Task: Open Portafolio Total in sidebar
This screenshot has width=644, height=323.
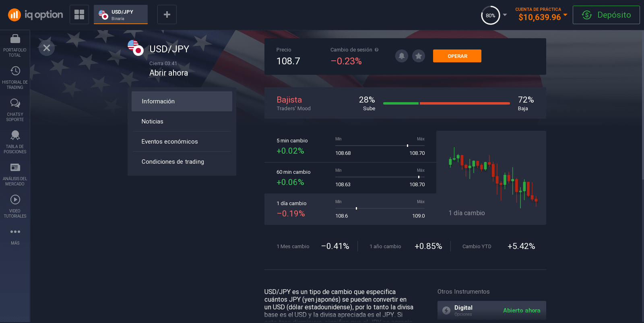Action: [x=15, y=45]
